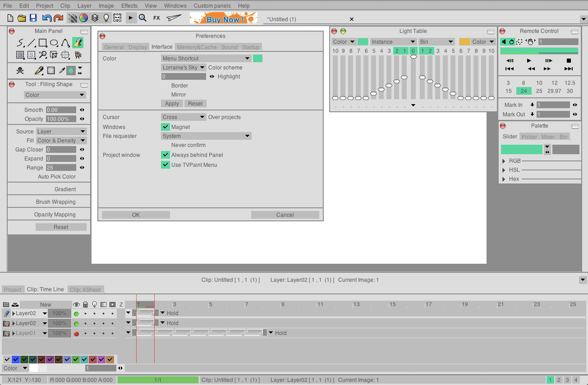Open the Source Layer dropdown
This screenshot has width=588, height=385.
(60, 132)
